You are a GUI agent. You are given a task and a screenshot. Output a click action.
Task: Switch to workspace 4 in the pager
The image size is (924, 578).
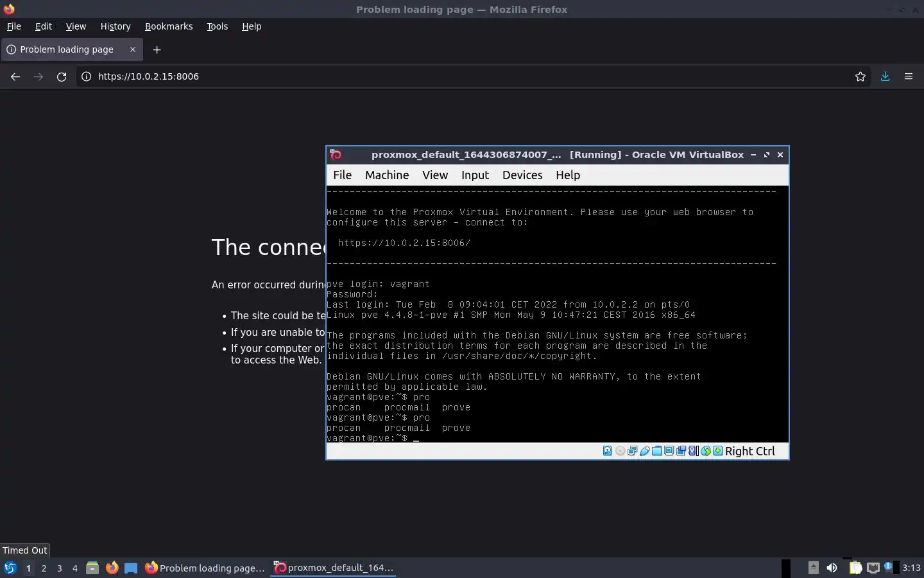coord(75,568)
